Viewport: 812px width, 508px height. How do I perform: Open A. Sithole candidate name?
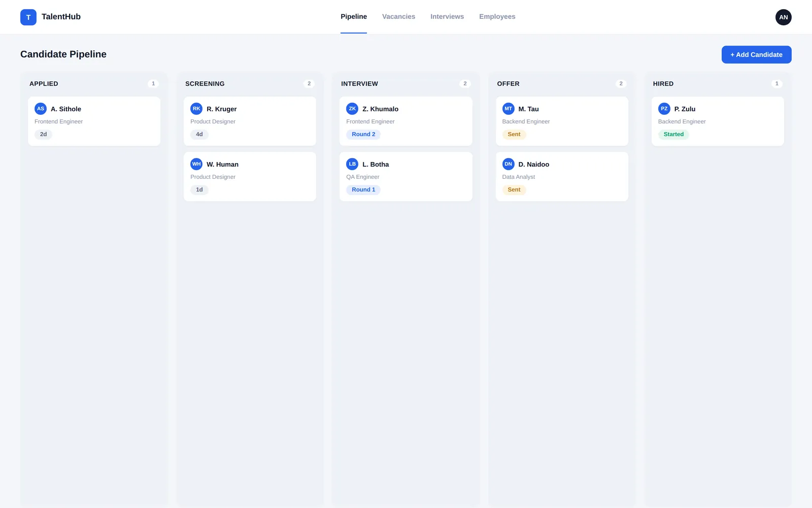pyautogui.click(x=66, y=109)
